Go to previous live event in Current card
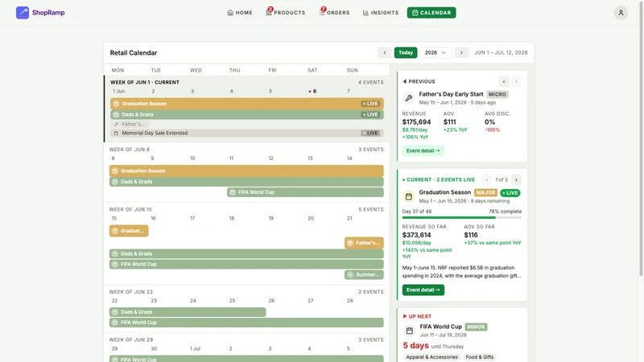 (487, 179)
